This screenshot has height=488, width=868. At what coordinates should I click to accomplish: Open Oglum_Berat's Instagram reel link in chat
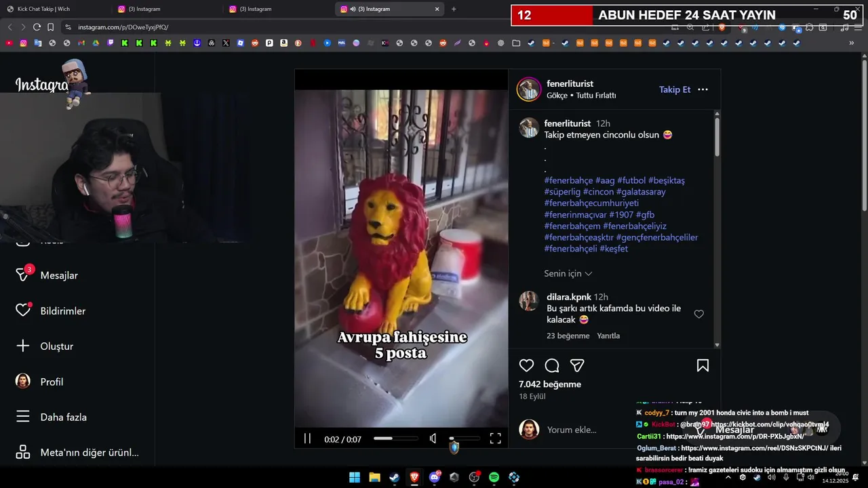pyautogui.click(x=754, y=448)
